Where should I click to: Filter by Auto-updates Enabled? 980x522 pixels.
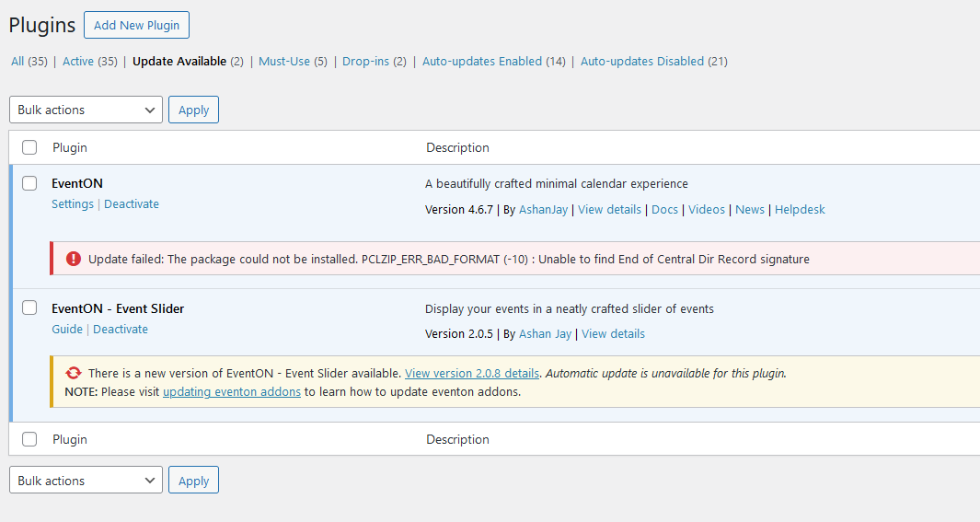click(482, 62)
